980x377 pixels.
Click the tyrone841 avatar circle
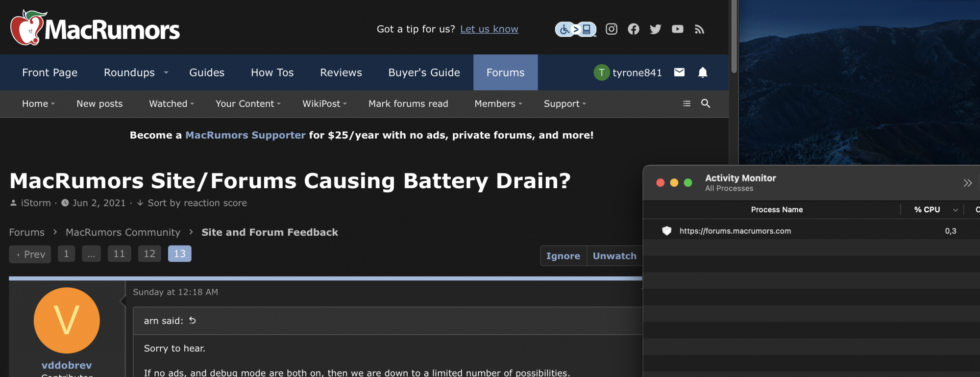(601, 73)
